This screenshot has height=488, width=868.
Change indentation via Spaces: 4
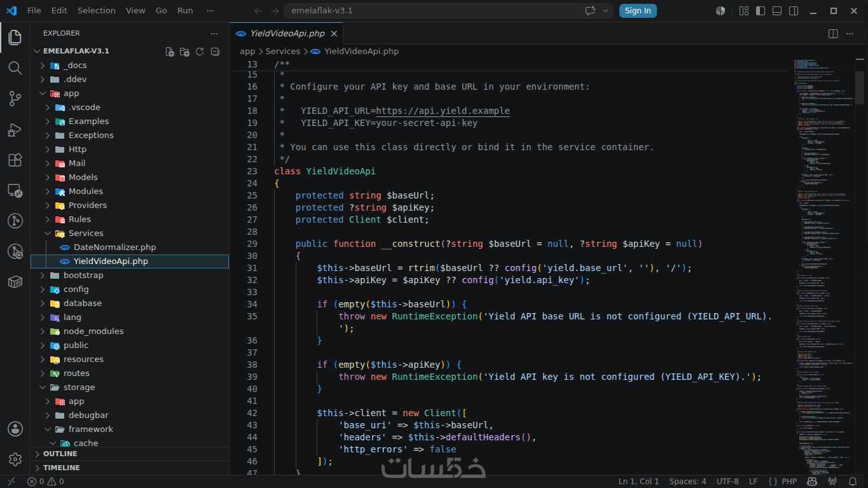(687, 482)
